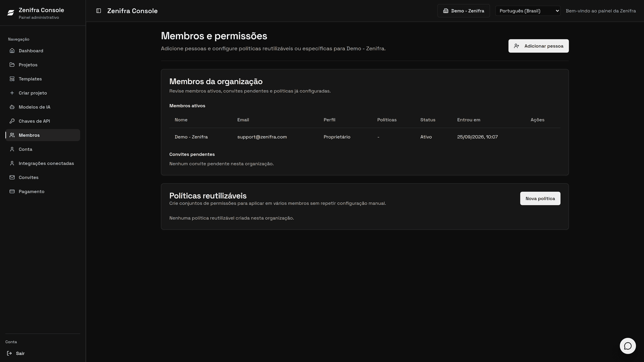Click the Ativo status cell
Screen dimensions: 644x362
click(426, 137)
